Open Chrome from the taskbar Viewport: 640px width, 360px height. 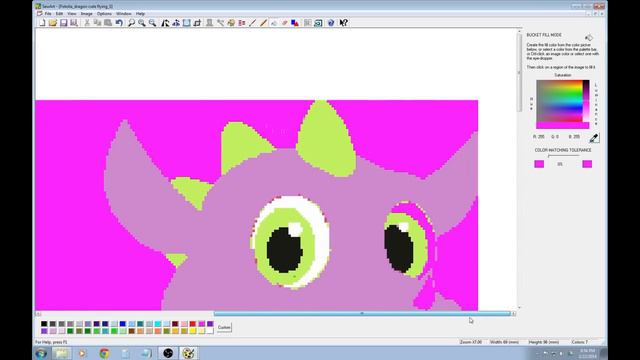[104, 353]
